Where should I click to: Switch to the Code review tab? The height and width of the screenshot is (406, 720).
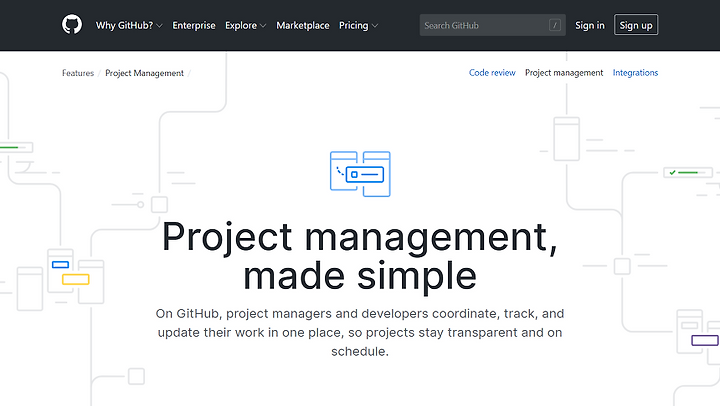[x=492, y=73]
